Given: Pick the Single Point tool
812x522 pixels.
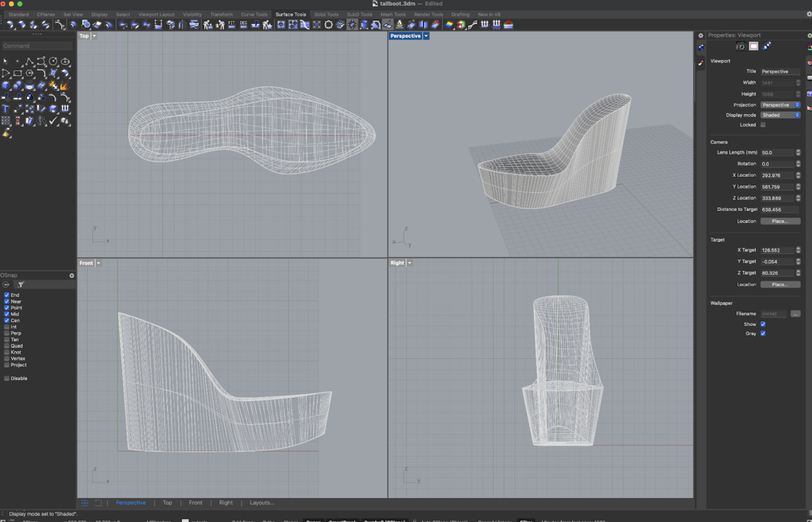Looking at the screenshot, I should pos(17,61).
